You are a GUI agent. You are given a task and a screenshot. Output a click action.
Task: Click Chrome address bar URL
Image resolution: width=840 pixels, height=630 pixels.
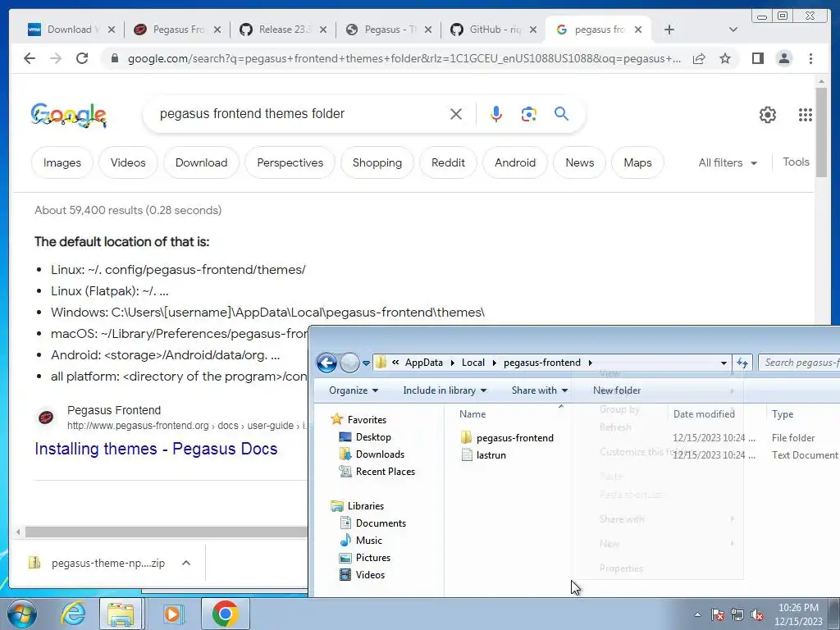404,58
